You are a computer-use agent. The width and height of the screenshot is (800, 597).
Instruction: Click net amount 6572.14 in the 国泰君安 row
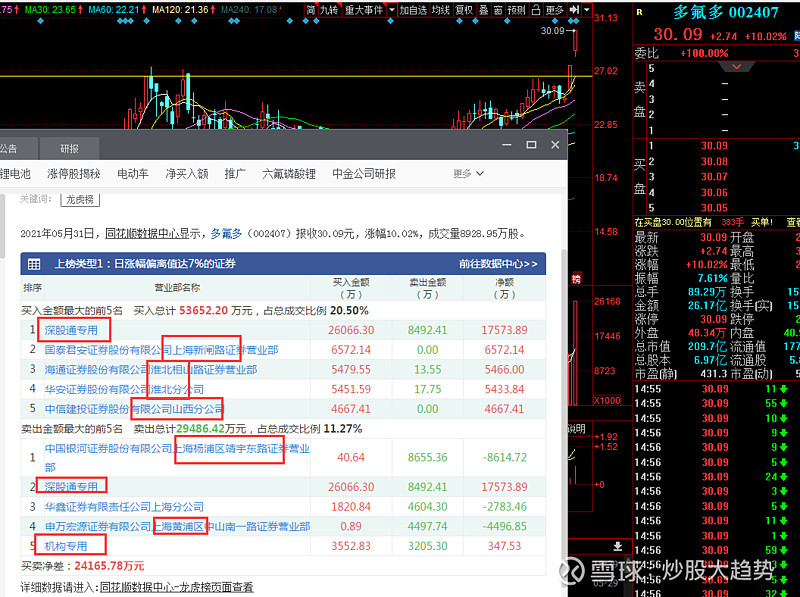click(x=504, y=350)
